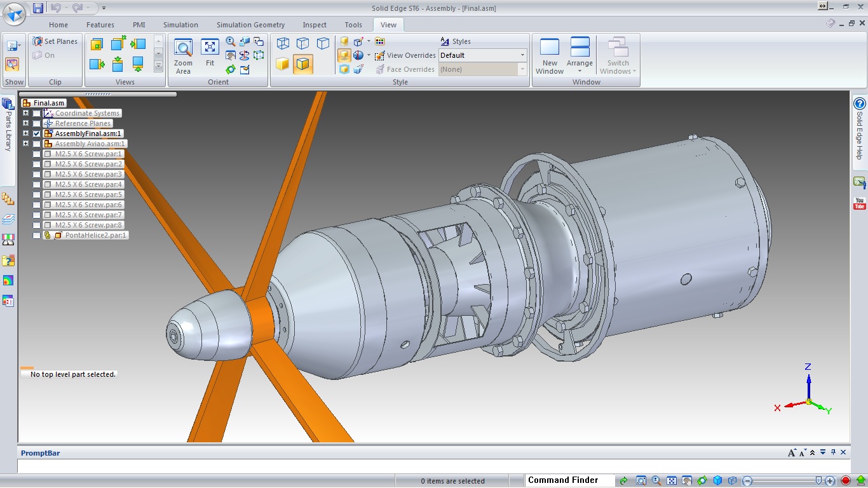Expand the Assembly Aviao.asm:1 node
The height and width of the screenshot is (488, 868).
coord(25,144)
